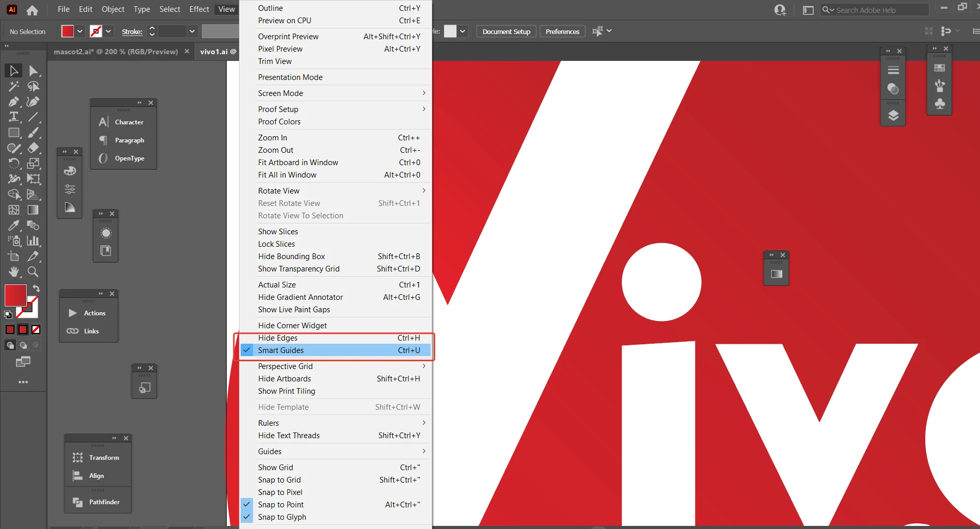Screen dimensions: 980x529
Task: Open fill color dropdown arrow
Action: [x=80, y=31]
